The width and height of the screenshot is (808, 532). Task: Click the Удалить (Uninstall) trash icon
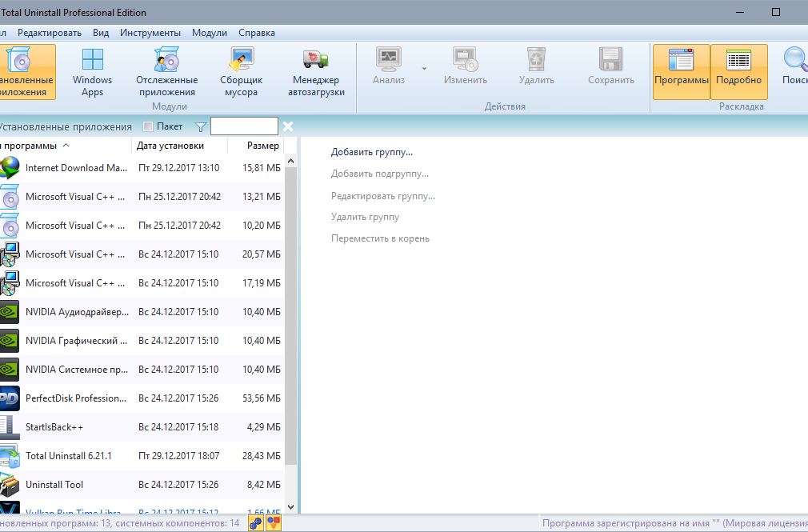click(537, 59)
